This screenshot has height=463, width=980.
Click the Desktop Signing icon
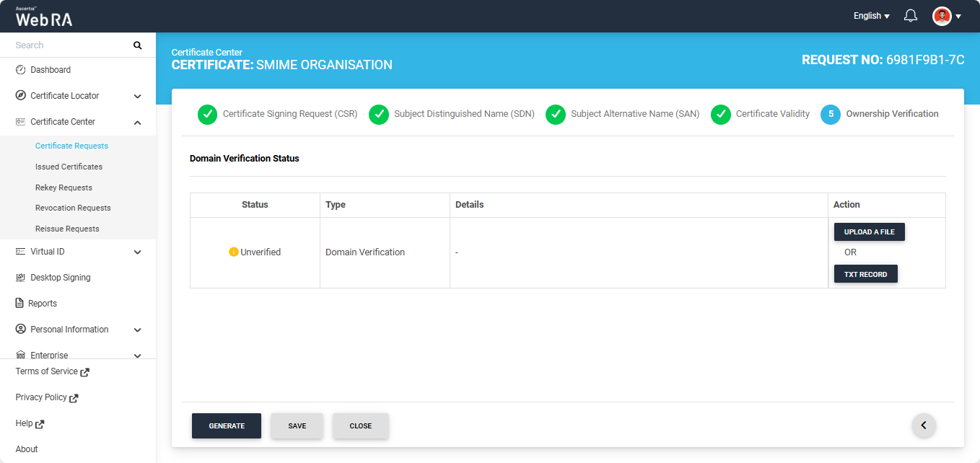click(20, 278)
